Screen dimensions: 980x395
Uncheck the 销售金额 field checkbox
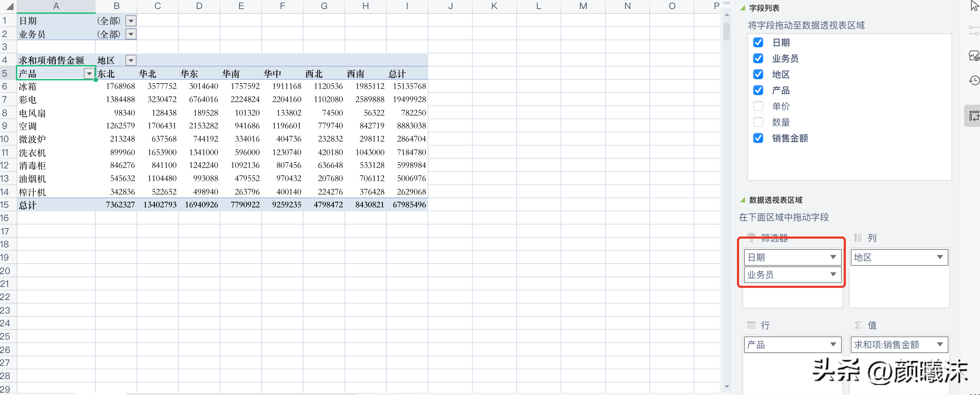coord(758,138)
